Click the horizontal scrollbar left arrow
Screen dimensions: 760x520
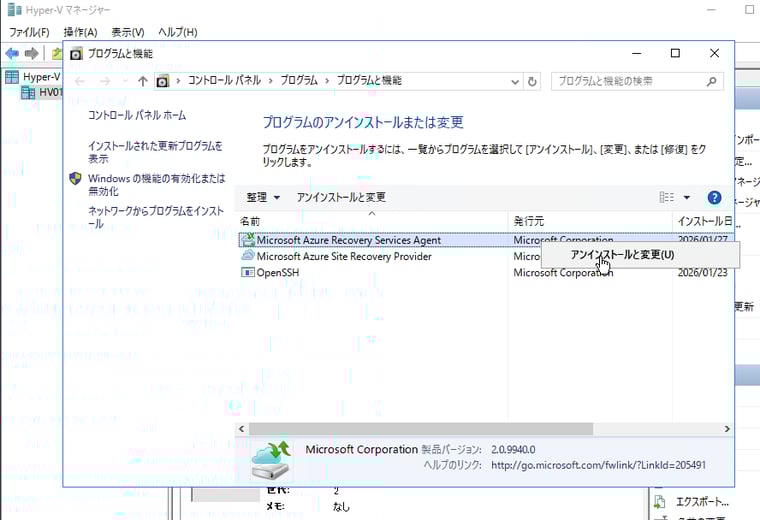pyautogui.click(x=242, y=429)
